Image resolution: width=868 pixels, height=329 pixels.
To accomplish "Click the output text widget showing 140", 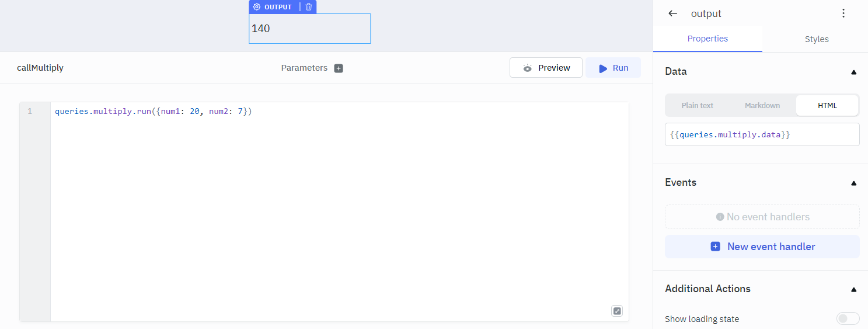I will [x=309, y=29].
